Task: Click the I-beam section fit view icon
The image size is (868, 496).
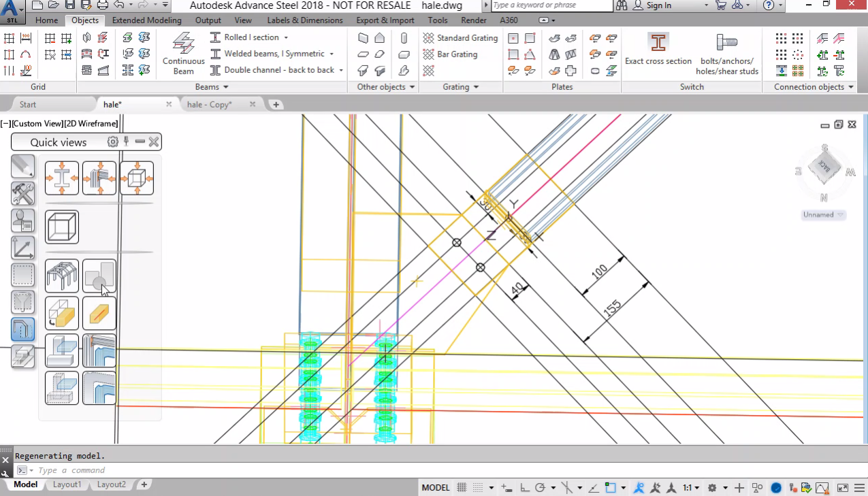Action: pos(62,178)
